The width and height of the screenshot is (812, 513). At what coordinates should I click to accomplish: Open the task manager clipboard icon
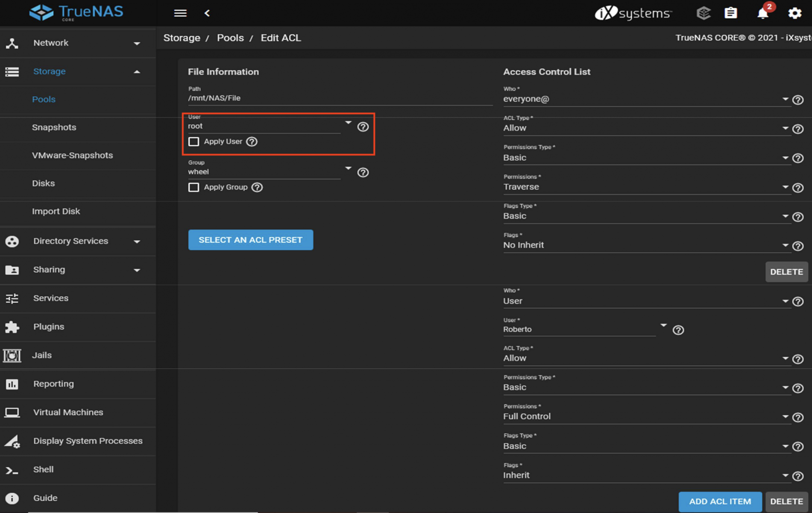731,13
